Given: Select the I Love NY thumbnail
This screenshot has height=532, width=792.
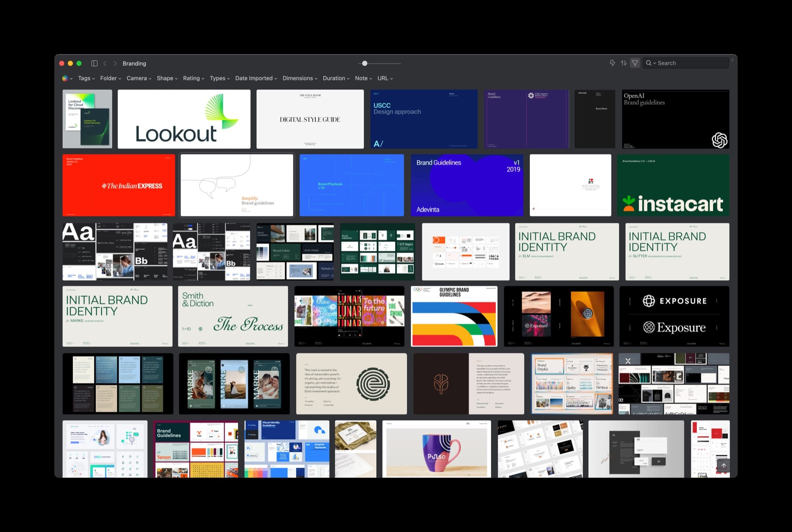Looking at the screenshot, I should [571, 185].
